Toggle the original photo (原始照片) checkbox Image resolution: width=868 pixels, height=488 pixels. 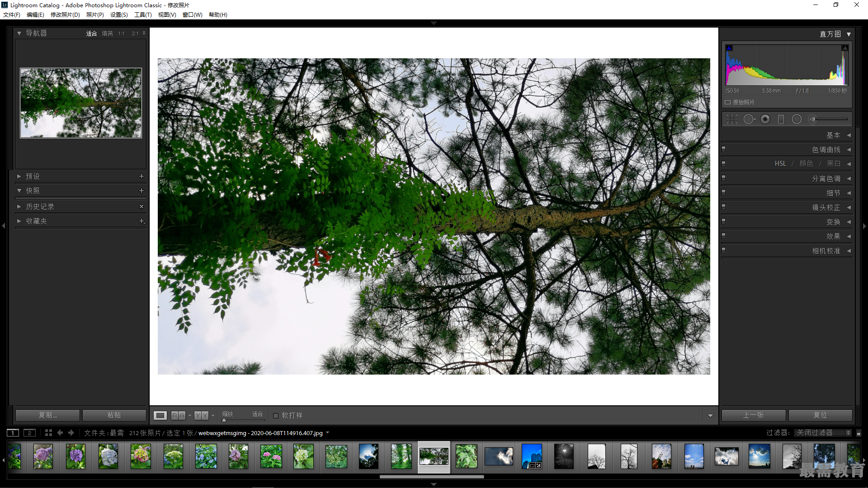[728, 103]
